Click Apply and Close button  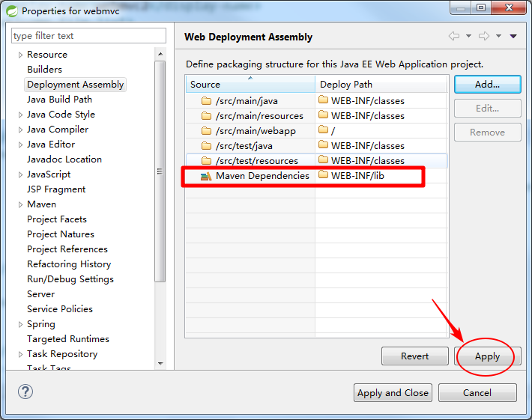393,393
